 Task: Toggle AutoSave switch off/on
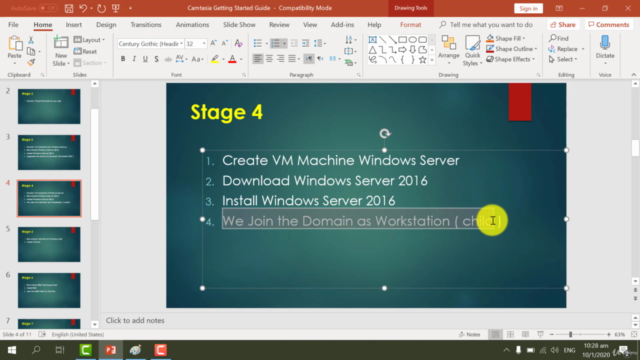pos(48,8)
